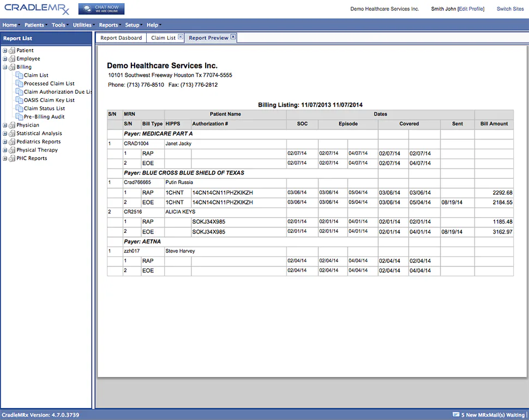Close the Report Preview tab
The height and width of the screenshot is (420, 529).
[x=233, y=37]
